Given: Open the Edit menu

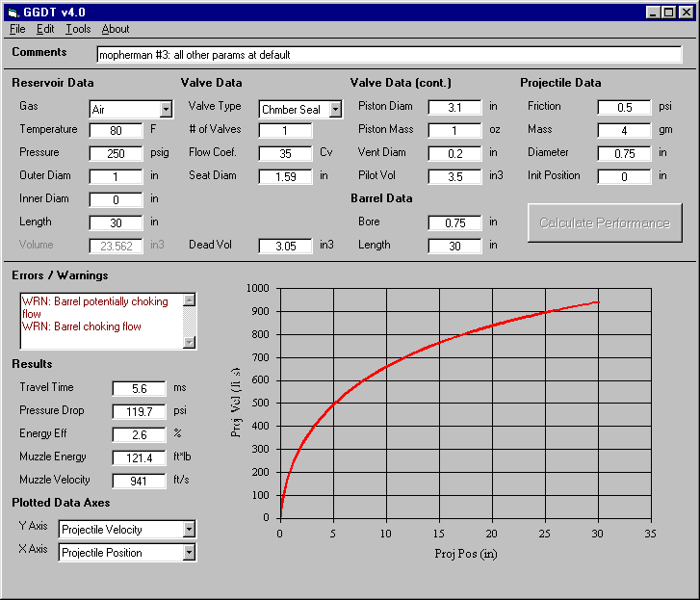Looking at the screenshot, I should (45, 29).
